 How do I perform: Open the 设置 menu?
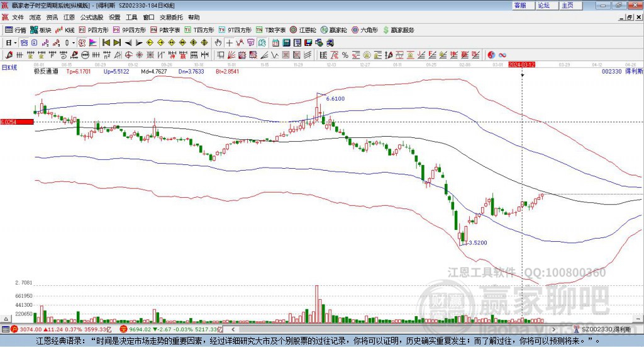pyautogui.click(x=114, y=17)
